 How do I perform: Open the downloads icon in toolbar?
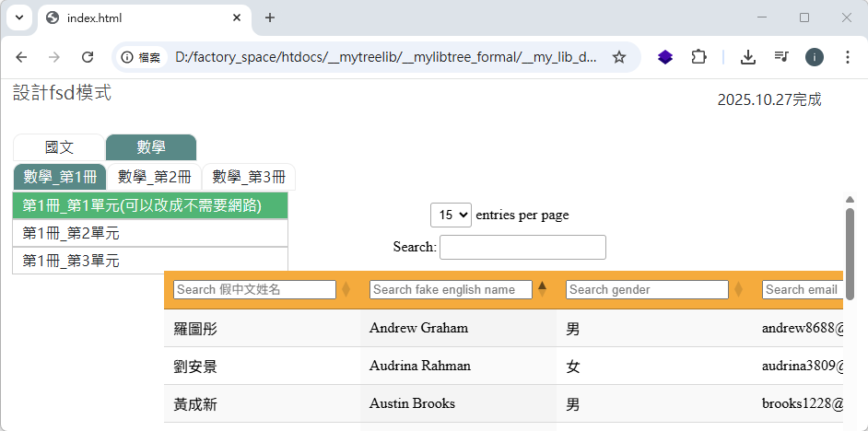(x=748, y=57)
